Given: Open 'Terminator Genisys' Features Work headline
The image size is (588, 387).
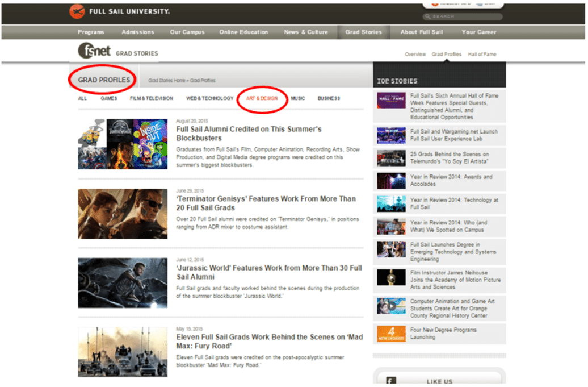Looking at the screenshot, I should 266,203.
